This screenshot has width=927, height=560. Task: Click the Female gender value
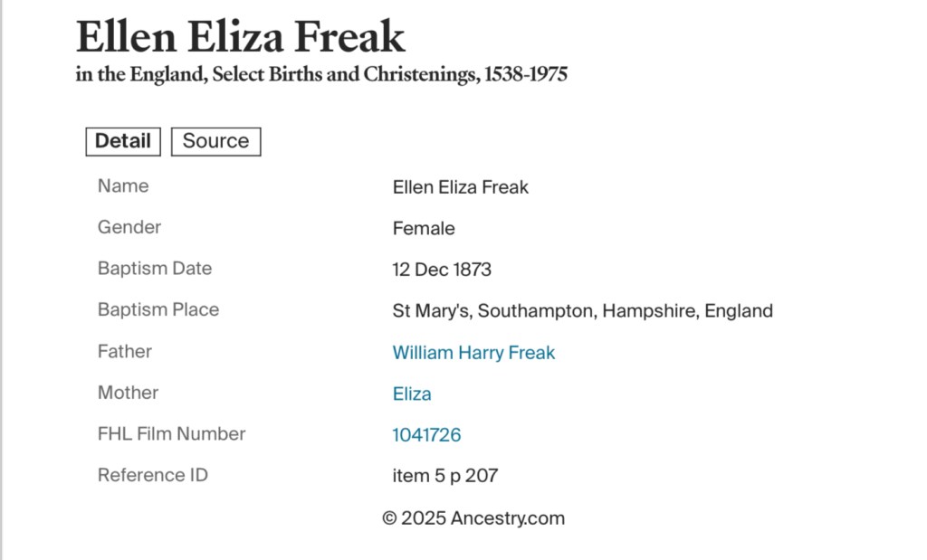[424, 229]
